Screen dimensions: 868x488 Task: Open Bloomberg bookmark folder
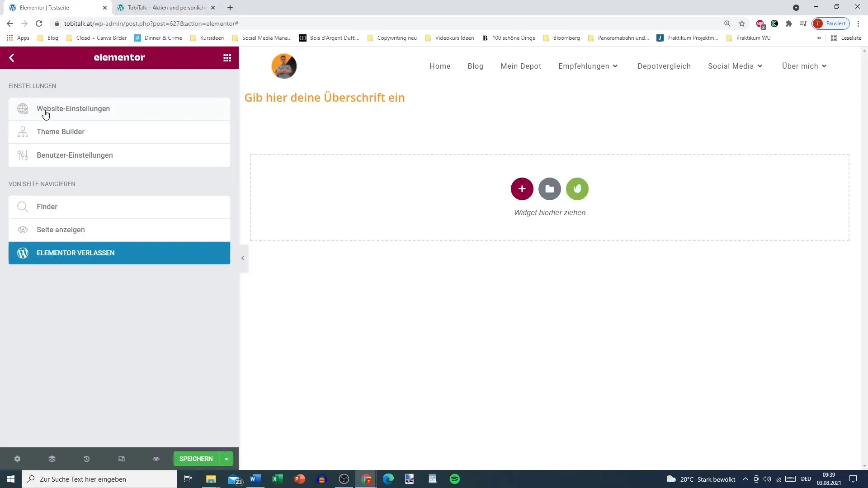click(x=561, y=38)
